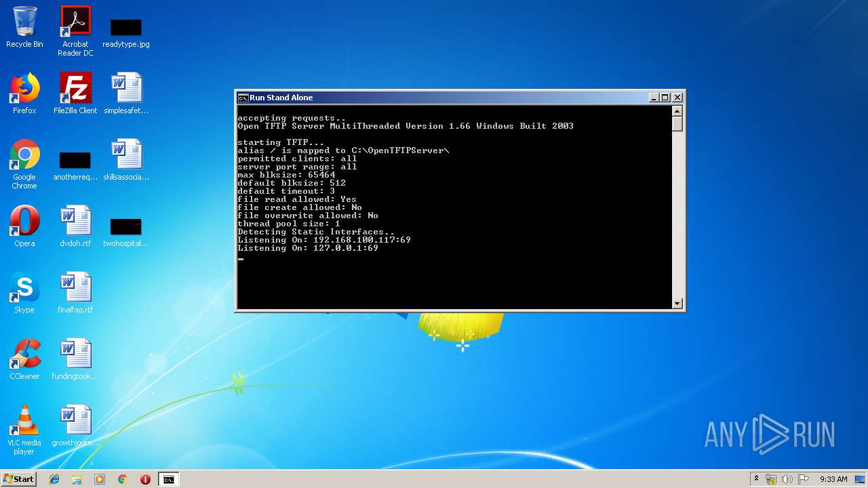This screenshot has width=868, height=488.
Task: Open Internet Explorer from taskbar
Action: click(x=54, y=479)
